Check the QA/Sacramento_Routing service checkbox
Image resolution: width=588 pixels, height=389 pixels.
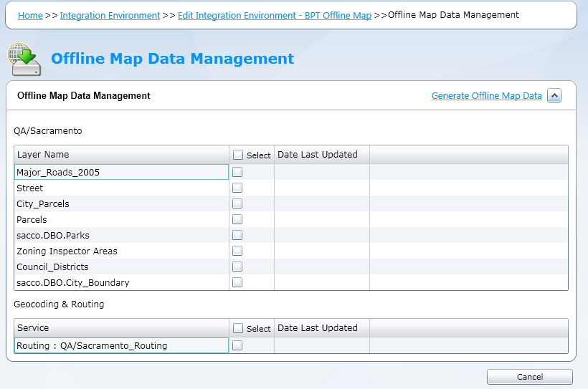[x=237, y=345]
